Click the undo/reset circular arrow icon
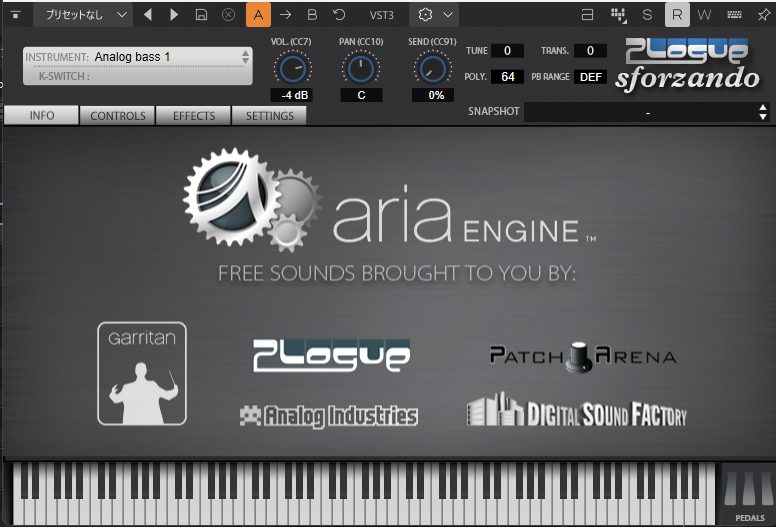This screenshot has width=776, height=527. [x=339, y=15]
